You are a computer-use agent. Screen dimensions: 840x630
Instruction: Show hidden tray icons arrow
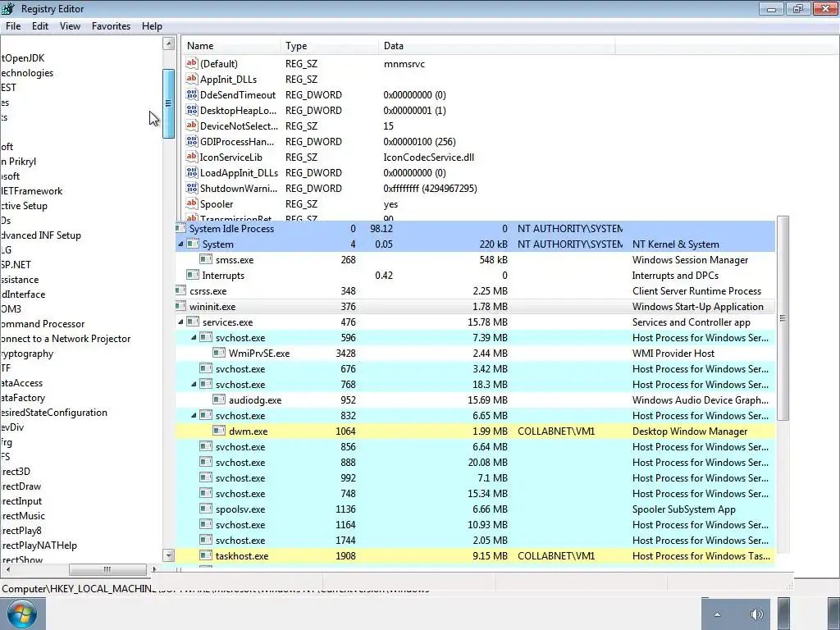click(717, 614)
